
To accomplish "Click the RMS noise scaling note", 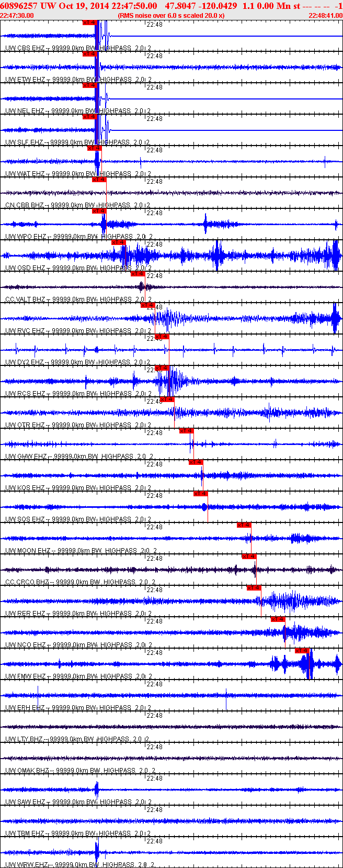I will 171,15.
